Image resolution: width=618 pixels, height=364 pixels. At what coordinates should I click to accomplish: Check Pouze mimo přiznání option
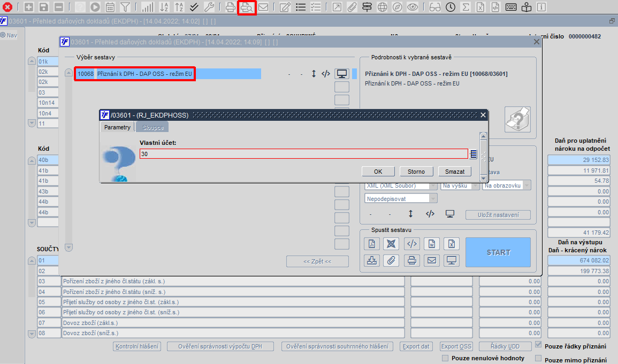538,359
